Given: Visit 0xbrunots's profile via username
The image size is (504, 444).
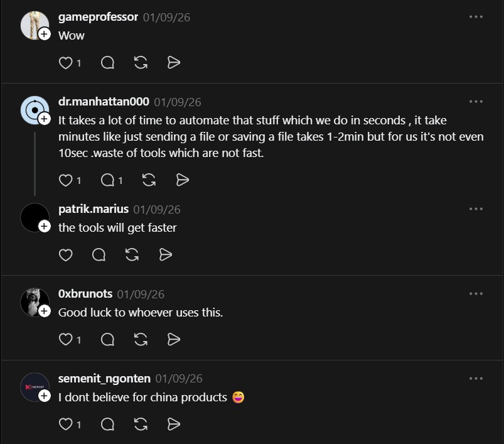Looking at the screenshot, I should tap(85, 294).
